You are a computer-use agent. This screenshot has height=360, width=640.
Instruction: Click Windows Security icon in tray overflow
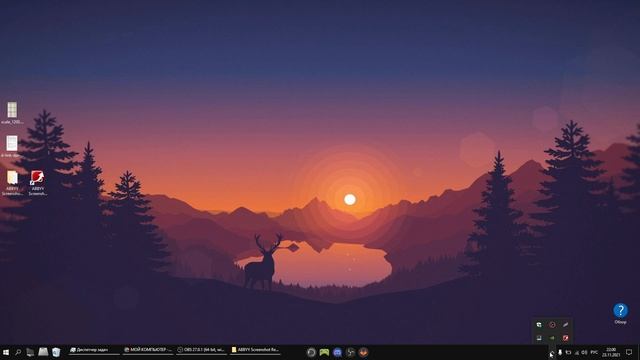539,325
